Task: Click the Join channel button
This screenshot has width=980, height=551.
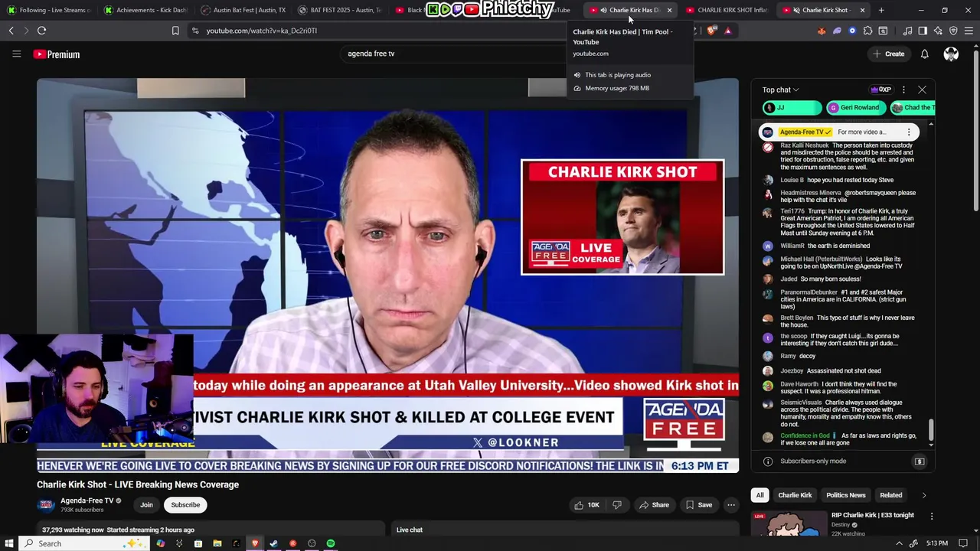Action: coord(146,505)
